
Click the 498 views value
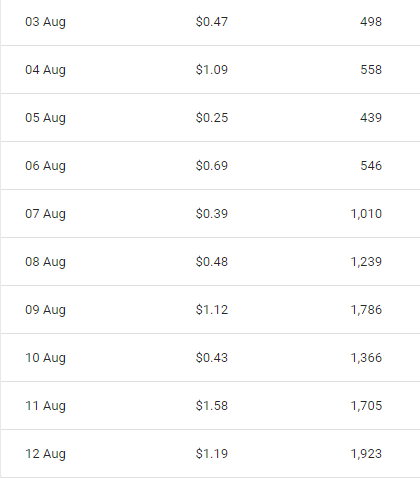tap(371, 22)
